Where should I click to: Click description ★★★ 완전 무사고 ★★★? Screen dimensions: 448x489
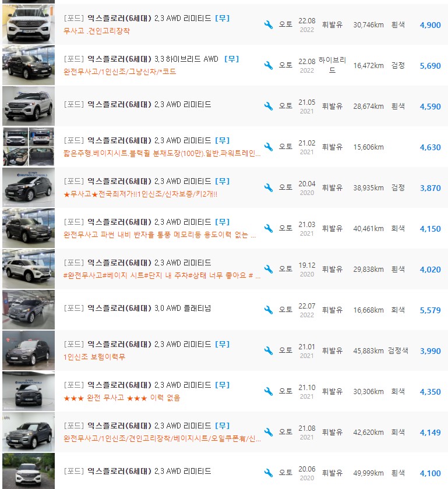[x=122, y=398]
